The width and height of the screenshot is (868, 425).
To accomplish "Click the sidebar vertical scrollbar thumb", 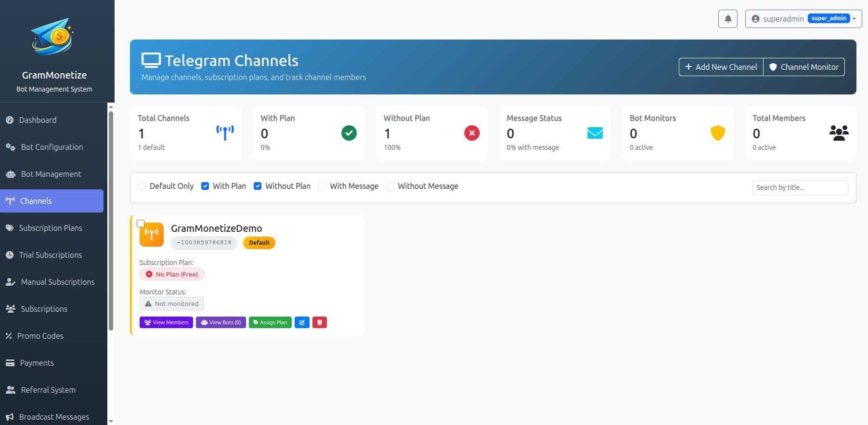I will pos(111,221).
